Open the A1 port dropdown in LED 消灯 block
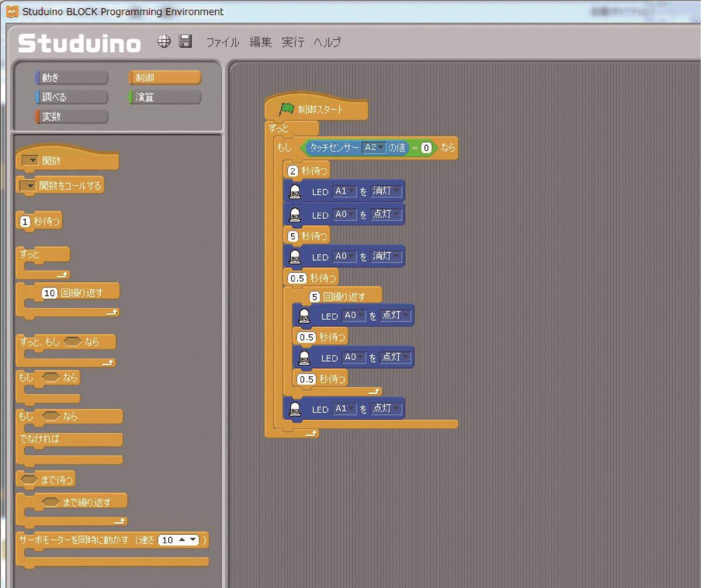Screen dimensions: 701x588 (344, 191)
